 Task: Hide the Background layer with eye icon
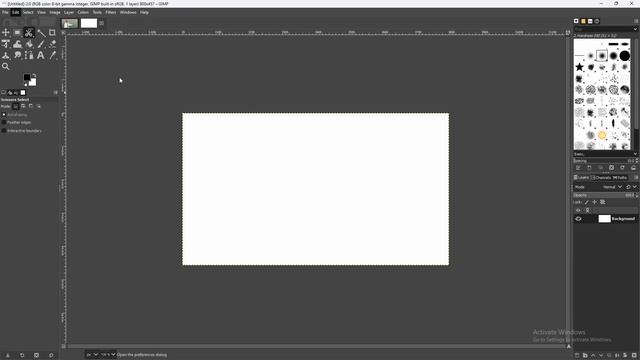[578, 219]
